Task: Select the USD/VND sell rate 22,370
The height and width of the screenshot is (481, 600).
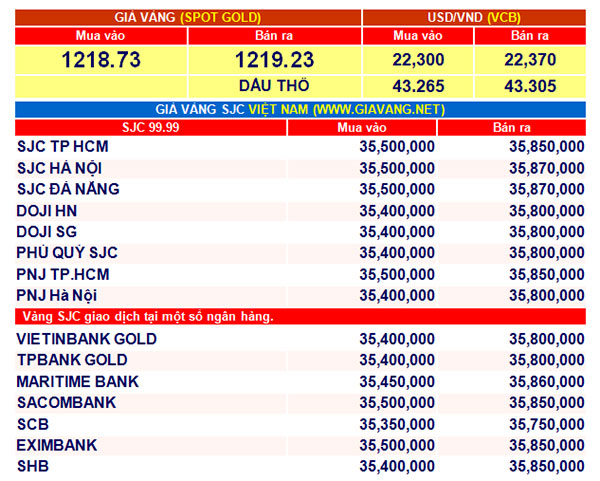Action: click(x=530, y=60)
